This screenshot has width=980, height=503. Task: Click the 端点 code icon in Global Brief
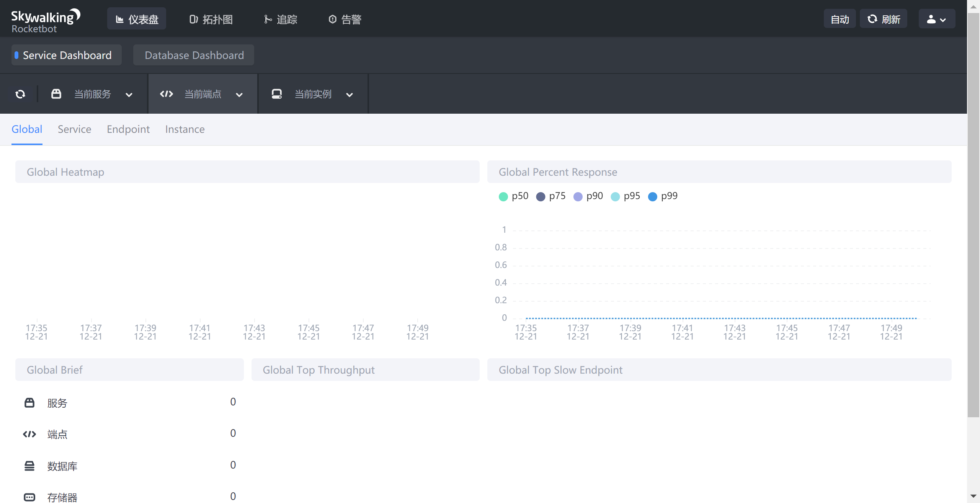point(29,434)
